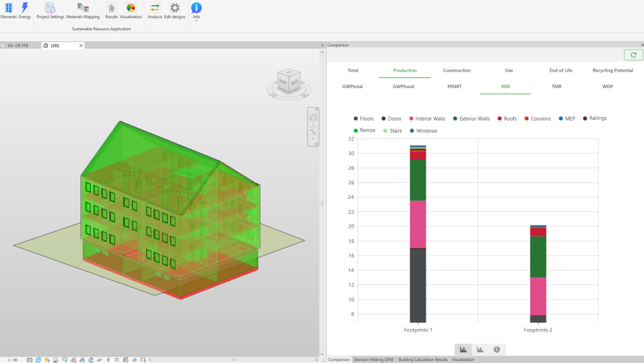Expand the navigation bar zoom options arrow

coord(313,139)
